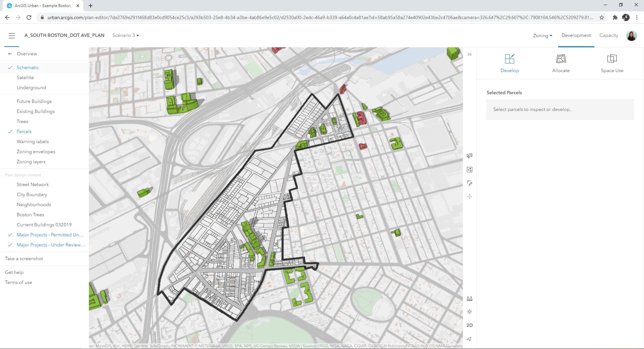Switch the map view to 2D mode

pos(470,325)
